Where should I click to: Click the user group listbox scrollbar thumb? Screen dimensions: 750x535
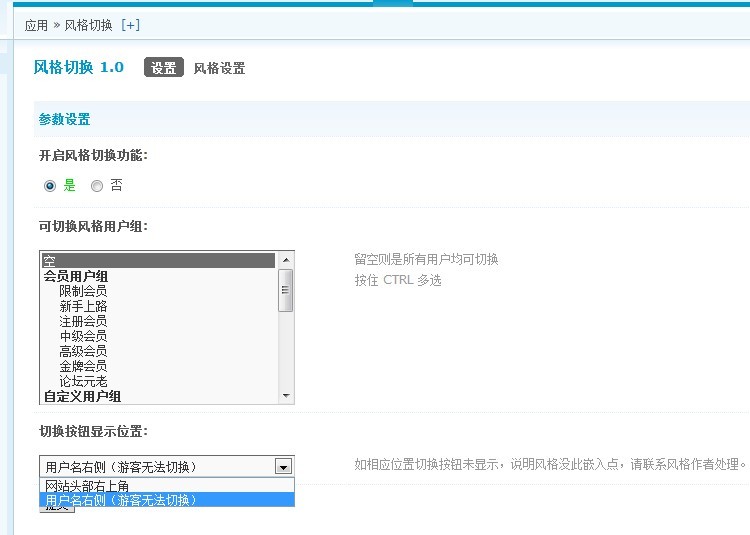click(286, 290)
